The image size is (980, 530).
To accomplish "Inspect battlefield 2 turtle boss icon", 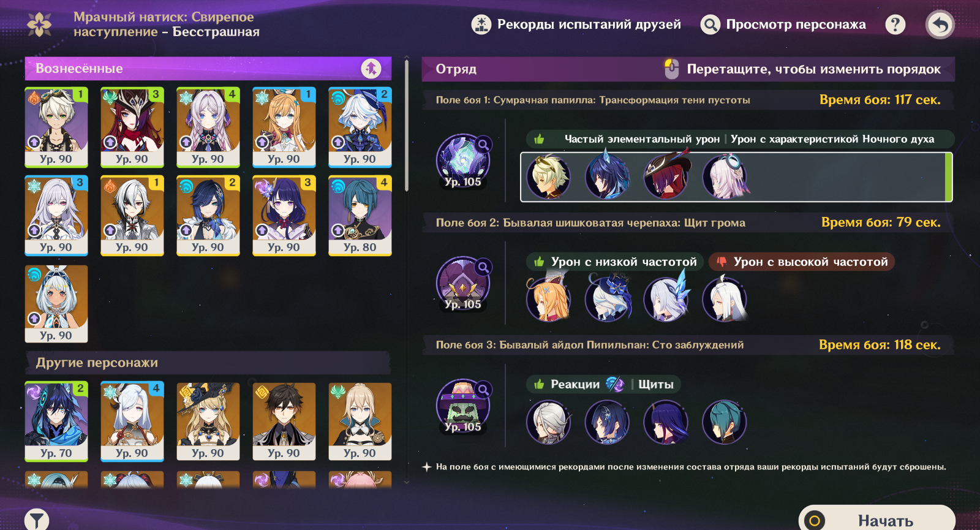I will click(463, 283).
